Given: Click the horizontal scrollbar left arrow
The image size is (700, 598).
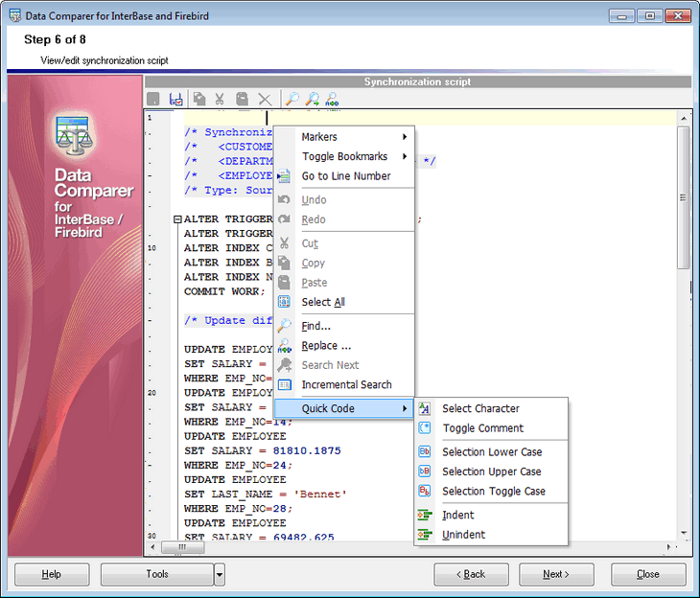Looking at the screenshot, I should point(152,547).
